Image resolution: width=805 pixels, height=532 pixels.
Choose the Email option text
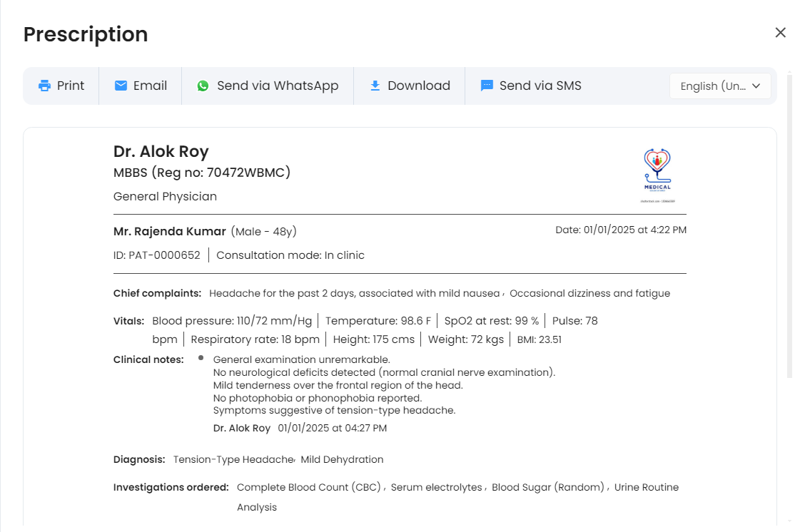pos(150,86)
